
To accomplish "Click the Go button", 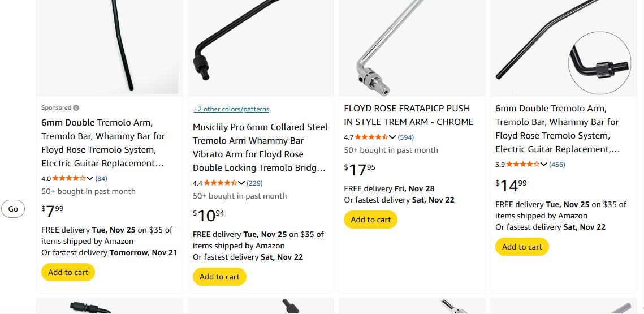I will (x=13, y=209).
